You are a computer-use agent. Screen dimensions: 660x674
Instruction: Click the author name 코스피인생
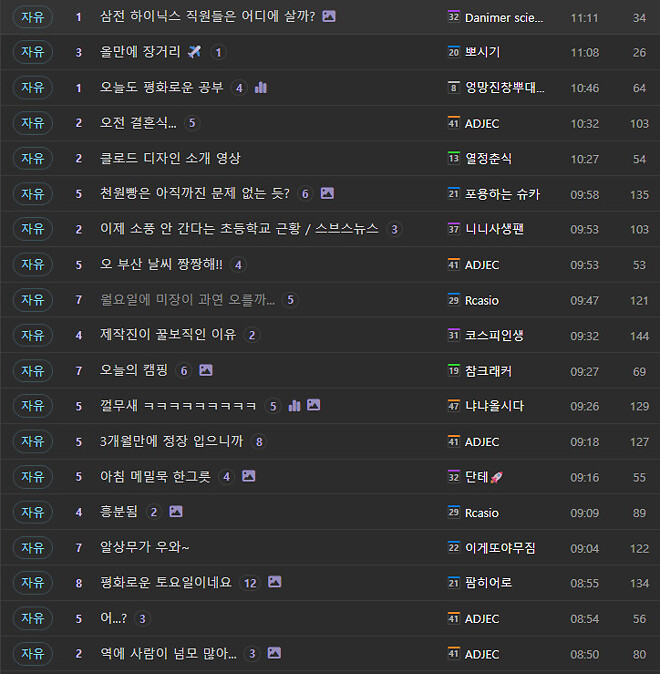click(494, 335)
